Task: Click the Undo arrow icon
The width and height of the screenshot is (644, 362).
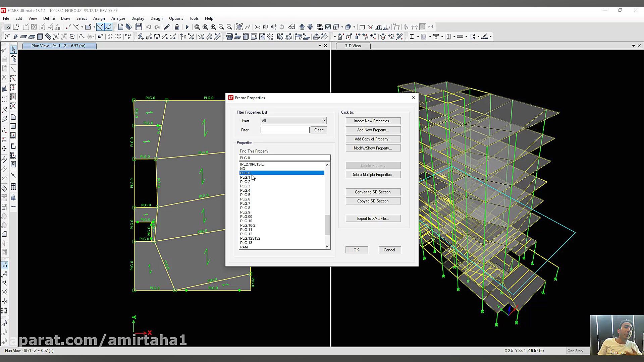Action: pyautogui.click(x=149, y=27)
